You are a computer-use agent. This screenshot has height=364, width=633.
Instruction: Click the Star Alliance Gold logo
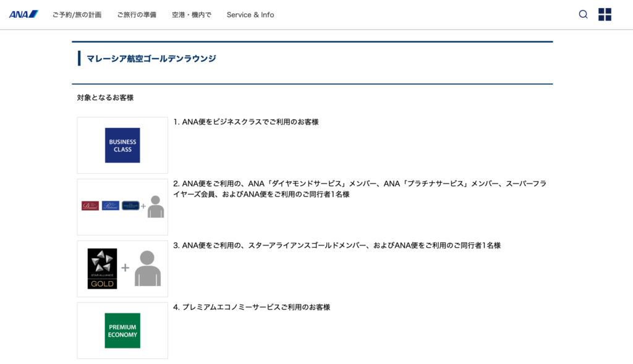tap(102, 269)
